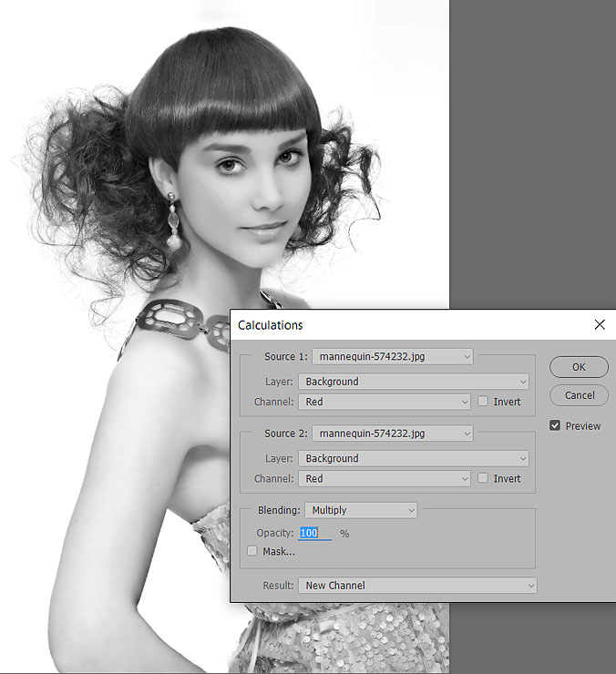The width and height of the screenshot is (616, 674).
Task: Uncheck the Preview checkbox
Action: (555, 425)
